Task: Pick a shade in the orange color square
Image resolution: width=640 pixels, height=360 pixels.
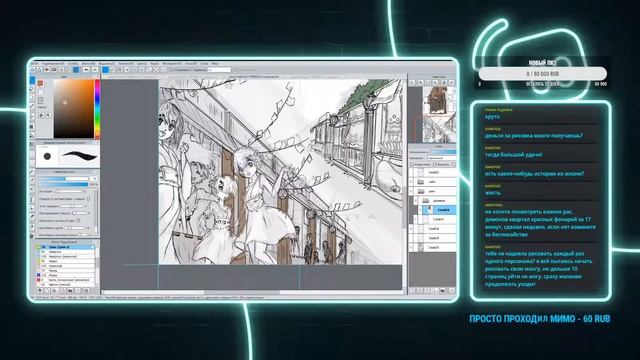Action: click(74, 109)
